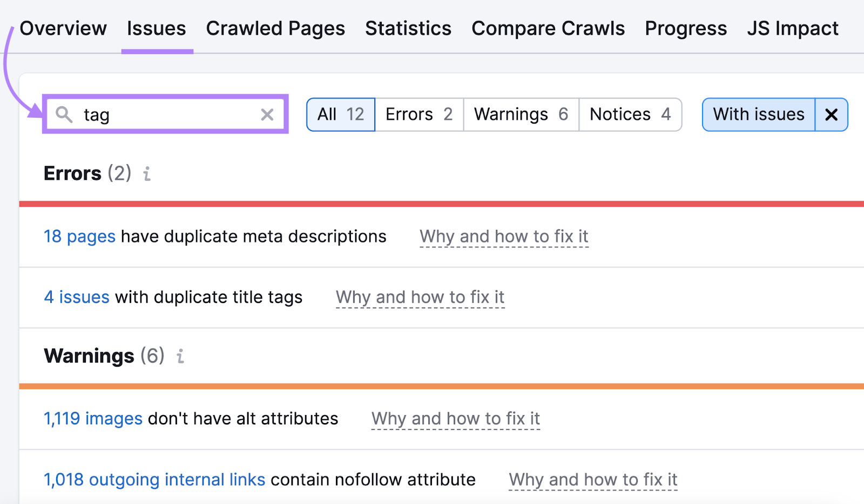This screenshot has height=504, width=864.
Task: Select the Errors filter showing 2 issues
Action: 418,114
